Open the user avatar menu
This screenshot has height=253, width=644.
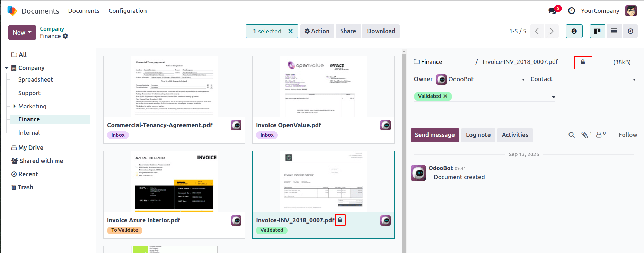(x=631, y=11)
